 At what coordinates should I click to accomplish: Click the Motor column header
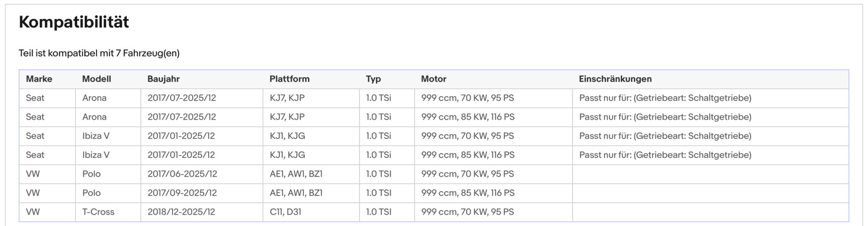[434, 79]
